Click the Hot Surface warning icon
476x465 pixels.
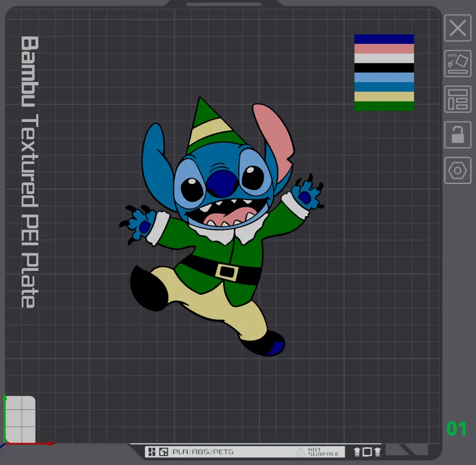300,452
